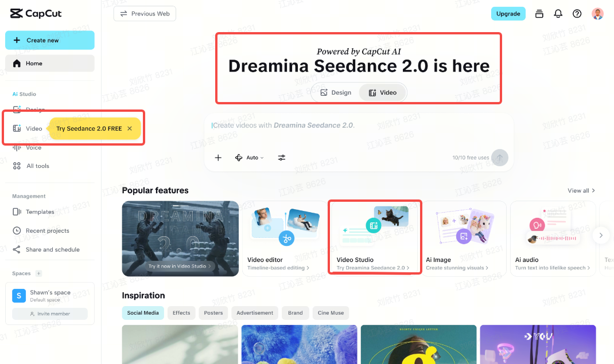Open the stacked layers icon in header

539,14
